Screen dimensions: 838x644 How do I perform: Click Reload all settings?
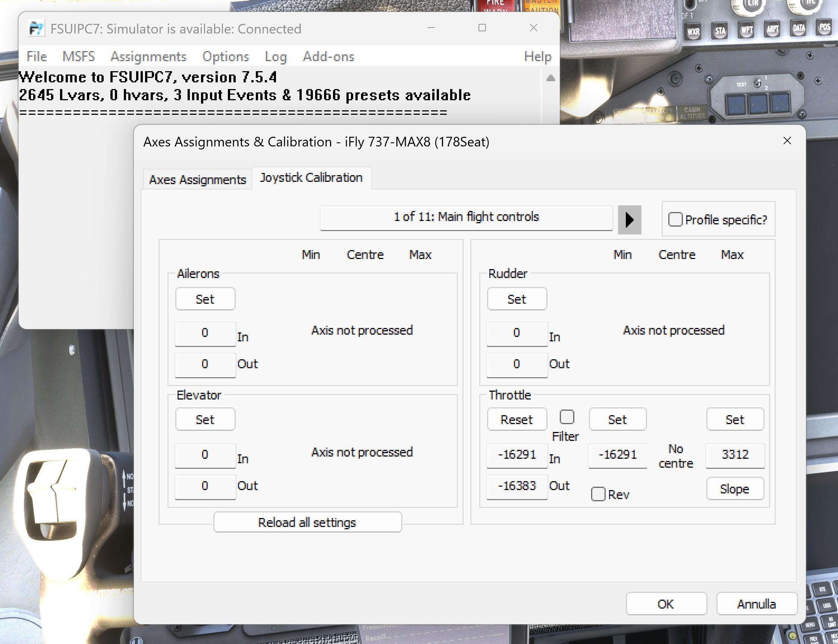(307, 522)
